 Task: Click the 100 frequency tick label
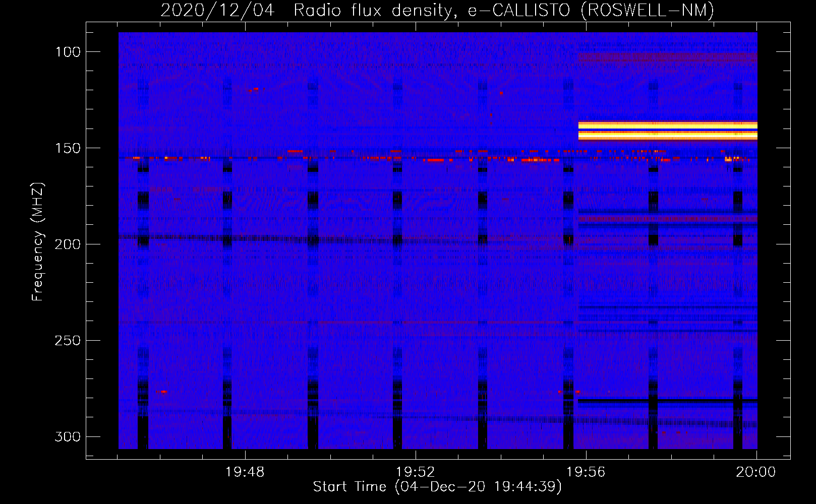(68, 52)
